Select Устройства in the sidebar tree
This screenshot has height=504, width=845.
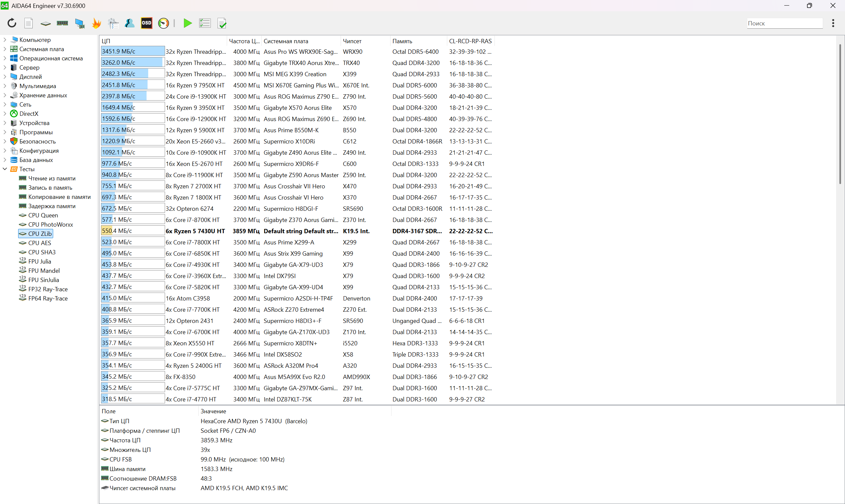pyautogui.click(x=34, y=123)
